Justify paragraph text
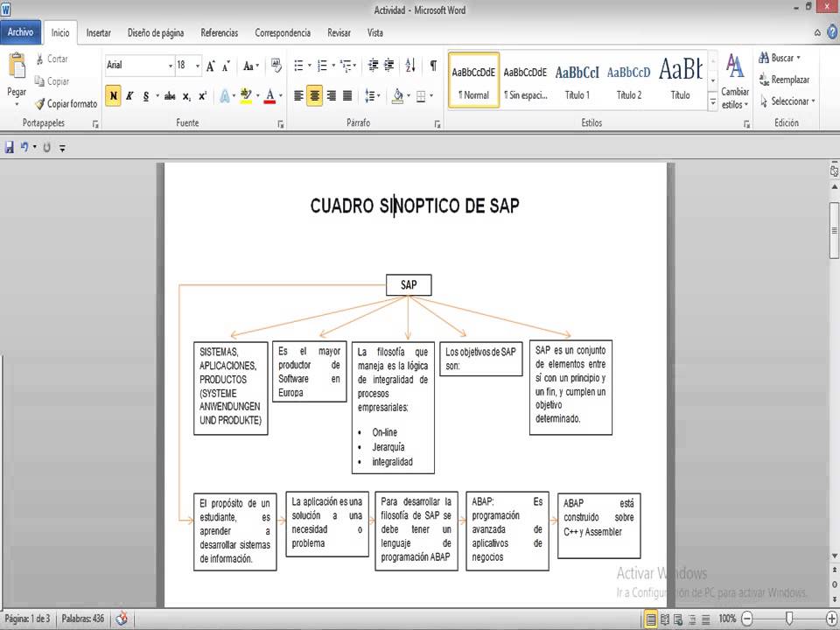The width and height of the screenshot is (840, 630). (x=347, y=96)
